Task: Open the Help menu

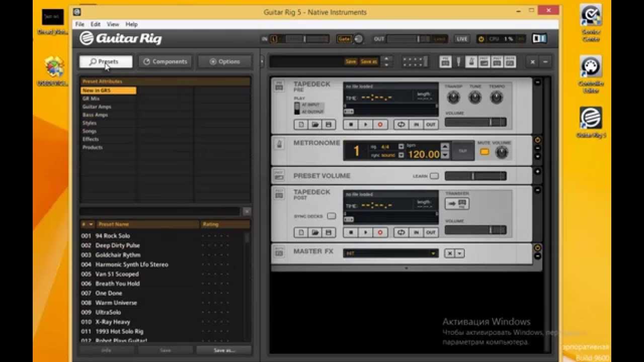Action: (131, 24)
